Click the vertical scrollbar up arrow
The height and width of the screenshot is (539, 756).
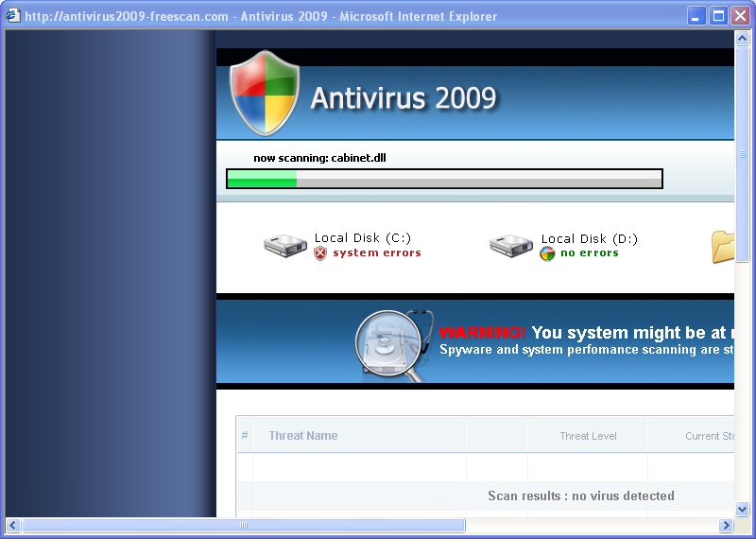click(x=742, y=38)
